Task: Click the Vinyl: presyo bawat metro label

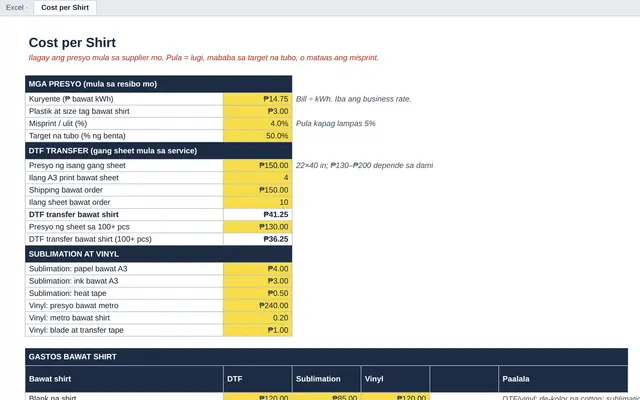Action: 74,305
